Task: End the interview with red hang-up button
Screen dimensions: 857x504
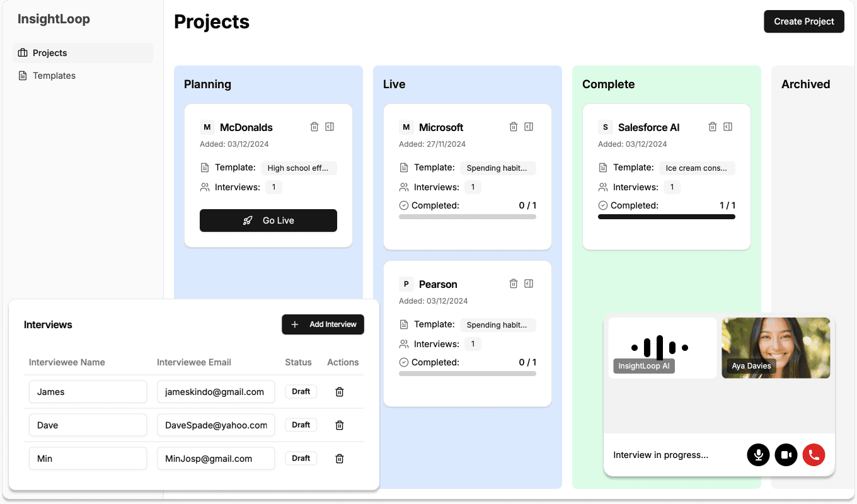Action: pyautogui.click(x=814, y=455)
